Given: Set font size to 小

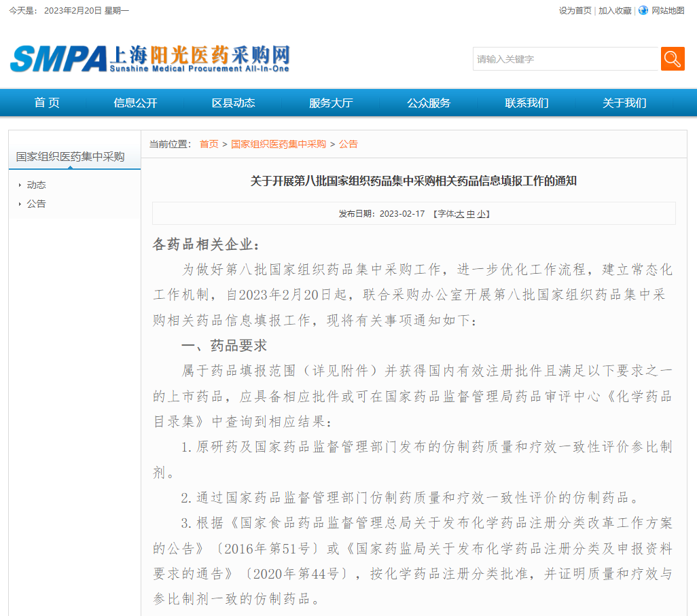Looking at the screenshot, I should point(482,214).
